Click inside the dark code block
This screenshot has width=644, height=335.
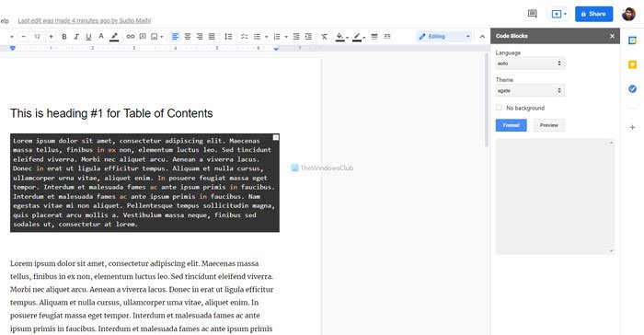pyautogui.click(x=144, y=182)
